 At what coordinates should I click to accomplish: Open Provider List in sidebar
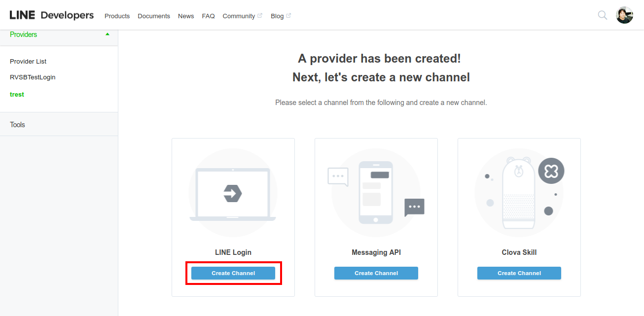click(x=28, y=62)
